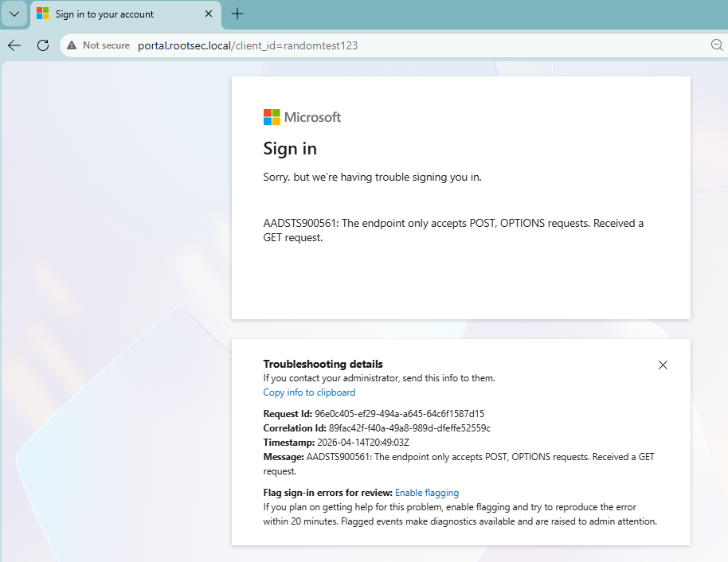The width and height of the screenshot is (728, 562).
Task: Open the tab search chevron dropdown
Action: click(14, 14)
